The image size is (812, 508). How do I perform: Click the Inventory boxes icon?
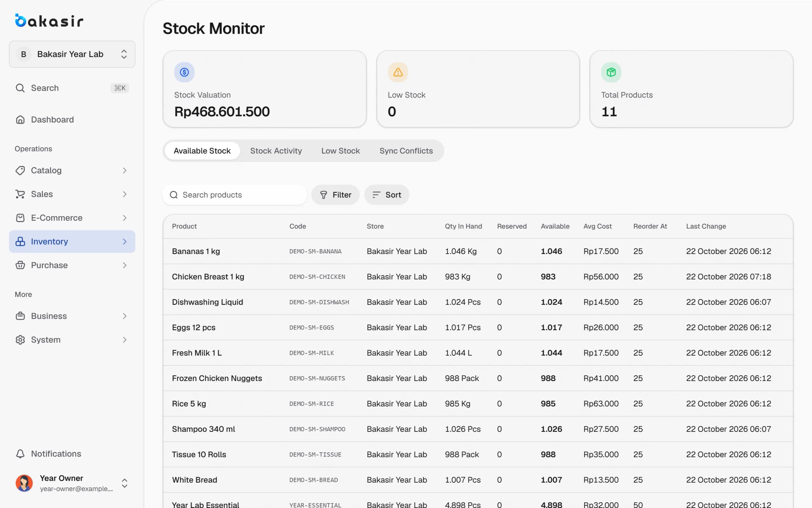click(x=20, y=242)
